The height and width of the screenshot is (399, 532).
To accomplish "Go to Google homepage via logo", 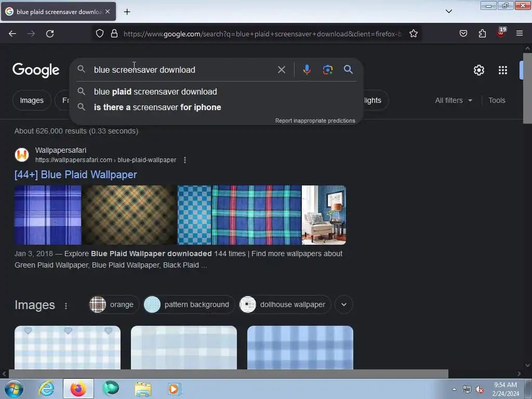I will (x=36, y=70).
